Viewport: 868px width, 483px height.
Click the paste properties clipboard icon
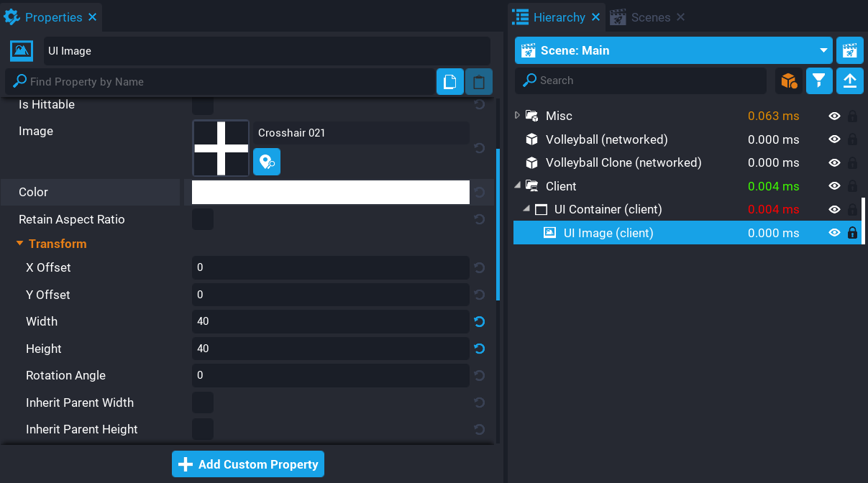pos(478,82)
